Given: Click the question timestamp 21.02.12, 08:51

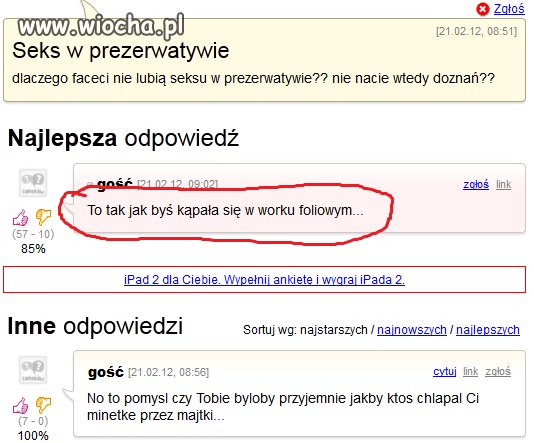Looking at the screenshot, I should 476,31.
